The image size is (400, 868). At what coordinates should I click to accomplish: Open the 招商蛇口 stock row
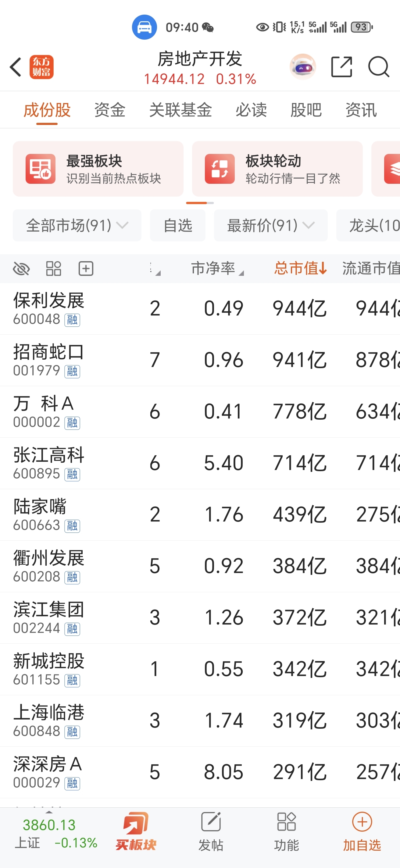(x=200, y=360)
